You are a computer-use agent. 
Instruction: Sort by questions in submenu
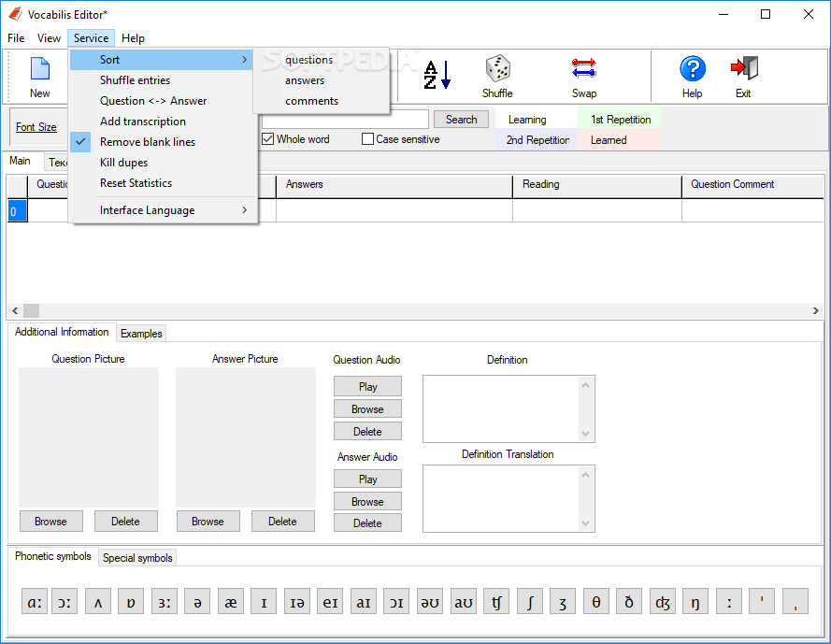[322, 60]
